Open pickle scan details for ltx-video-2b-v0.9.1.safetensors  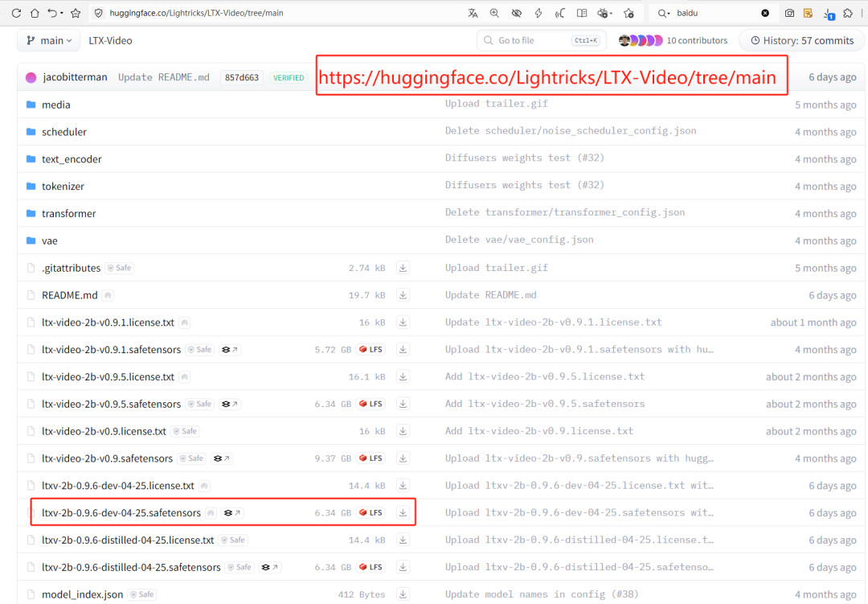pyautogui.click(x=230, y=350)
